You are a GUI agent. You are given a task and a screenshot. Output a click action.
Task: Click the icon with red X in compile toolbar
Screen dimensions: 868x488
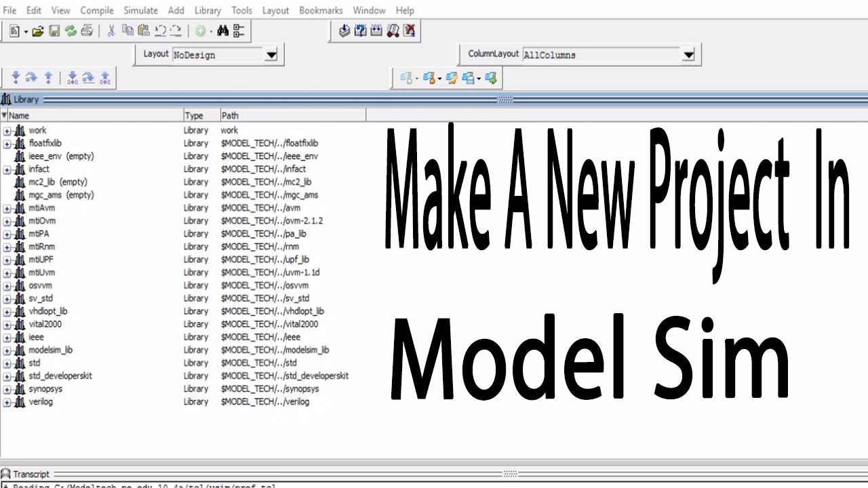tap(410, 30)
